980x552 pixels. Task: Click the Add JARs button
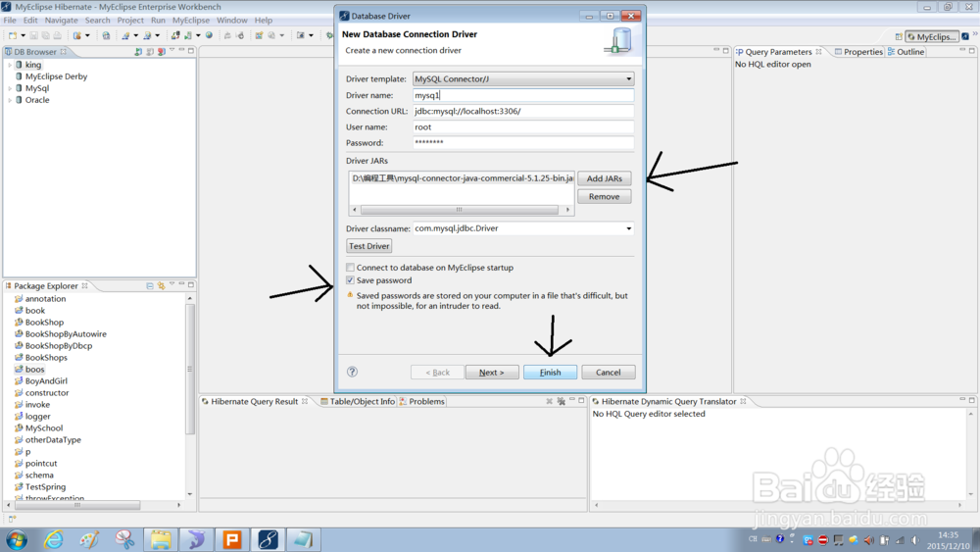(605, 178)
